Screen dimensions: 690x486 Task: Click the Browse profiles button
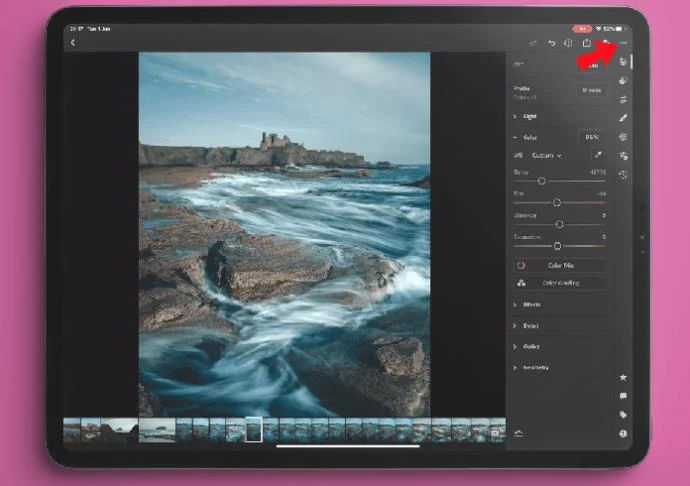pyautogui.click(x=591, y=90)
